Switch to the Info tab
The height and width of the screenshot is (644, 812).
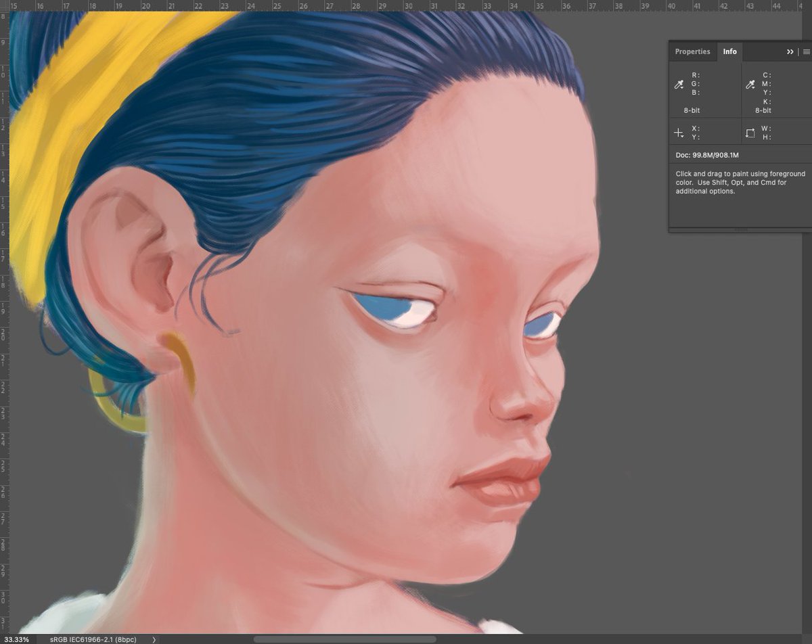point(729,51)
